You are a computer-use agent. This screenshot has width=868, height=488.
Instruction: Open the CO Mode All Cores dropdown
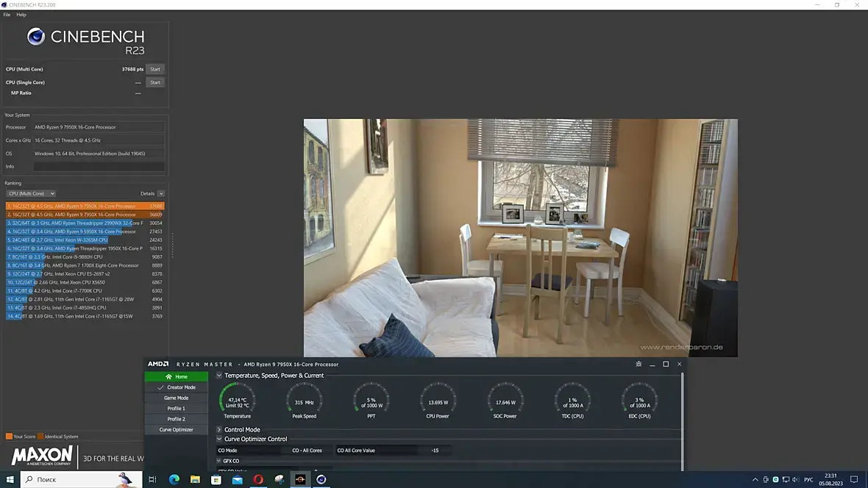307,451
